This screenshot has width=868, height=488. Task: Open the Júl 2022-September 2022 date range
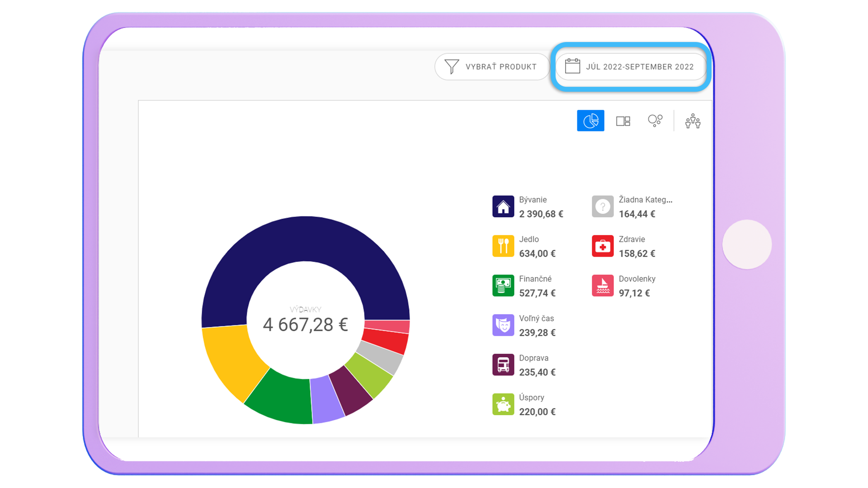[x=631, y=67]
